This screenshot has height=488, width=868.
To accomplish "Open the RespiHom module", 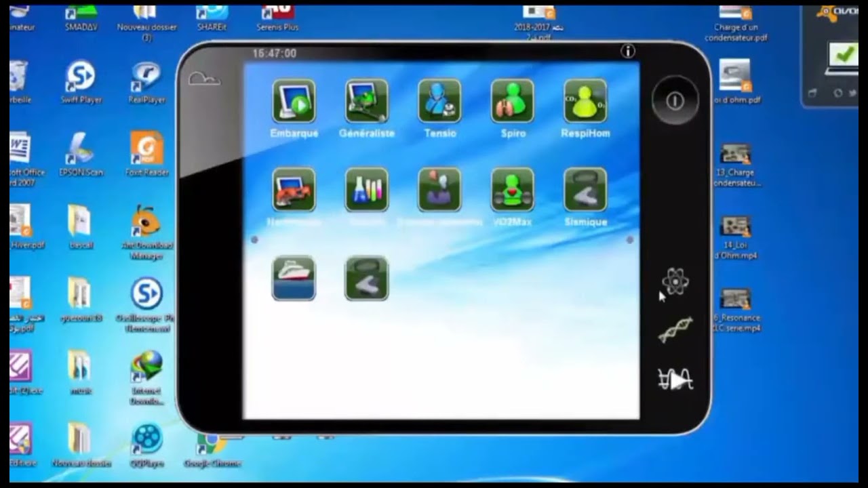I will pyautogui.click(x=585, y=101).
